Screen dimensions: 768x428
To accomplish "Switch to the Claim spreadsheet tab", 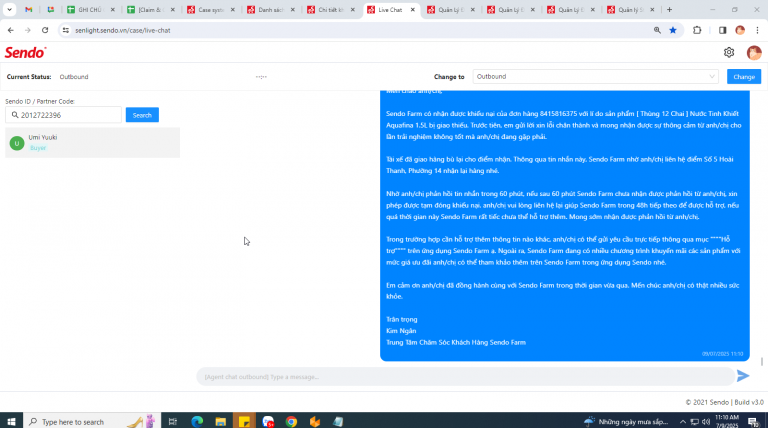I will coord(150,10).
